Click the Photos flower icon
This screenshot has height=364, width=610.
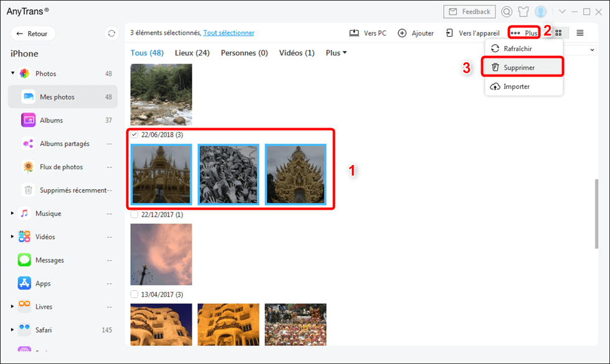click(24, 73)
